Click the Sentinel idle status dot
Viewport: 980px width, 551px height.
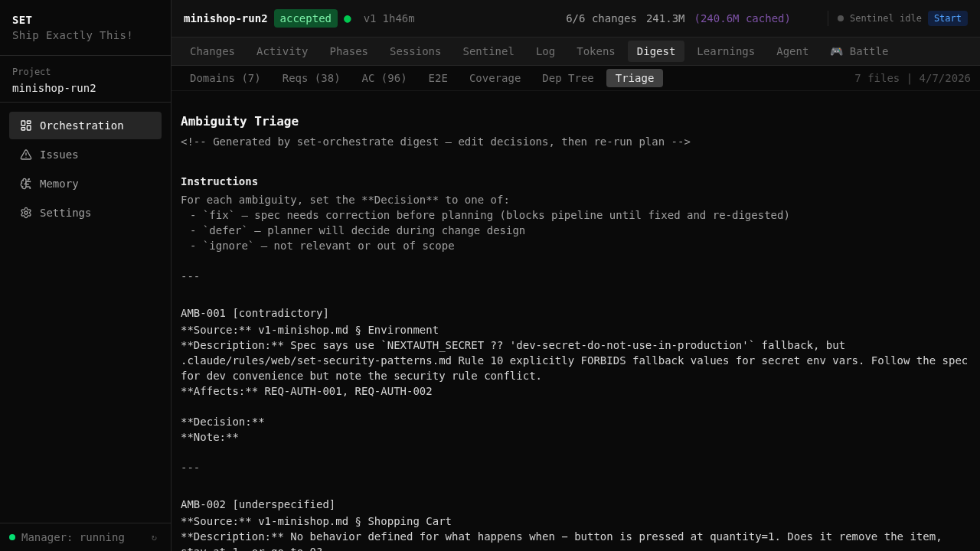[x=840, y=18]
